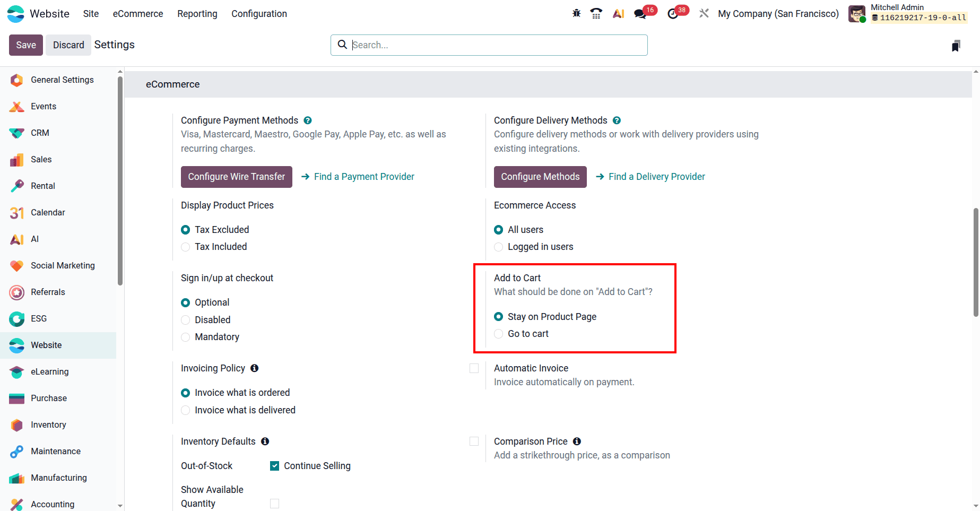Click Invoicing Policy info icon
The width and height of the screenshot is (980, 511).
tap(255, 368)
